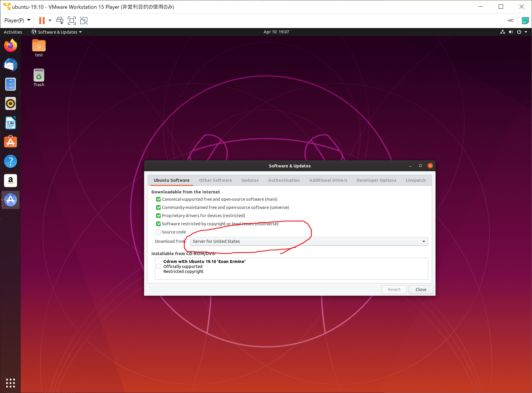Image resolution: width=532 pixels, height=393 pixels.
Task: Switch to the Other Software tab
Action: tap(215, 180)
